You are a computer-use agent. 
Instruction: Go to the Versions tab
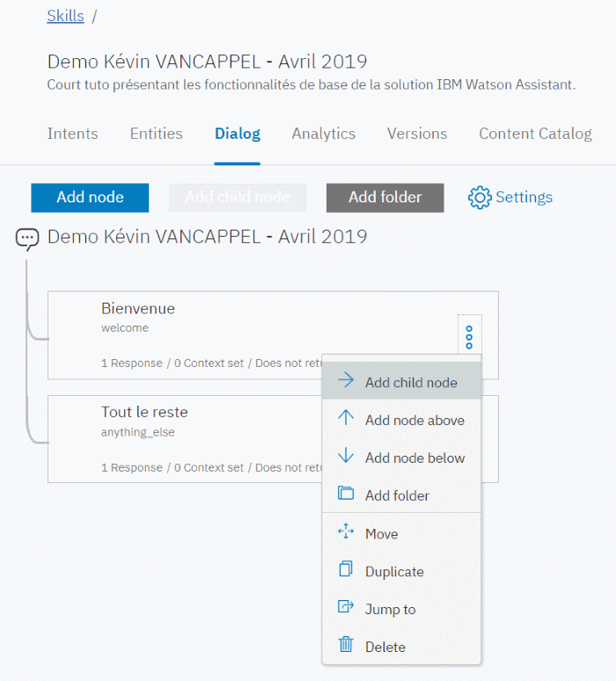pyautogui.click(x=417, y=134)
